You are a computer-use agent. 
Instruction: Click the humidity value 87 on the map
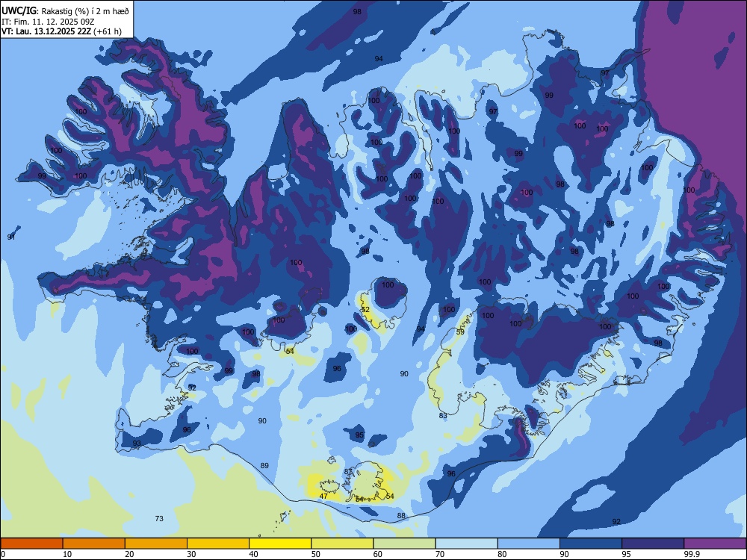pyautogui.click(x=348, y=471)
